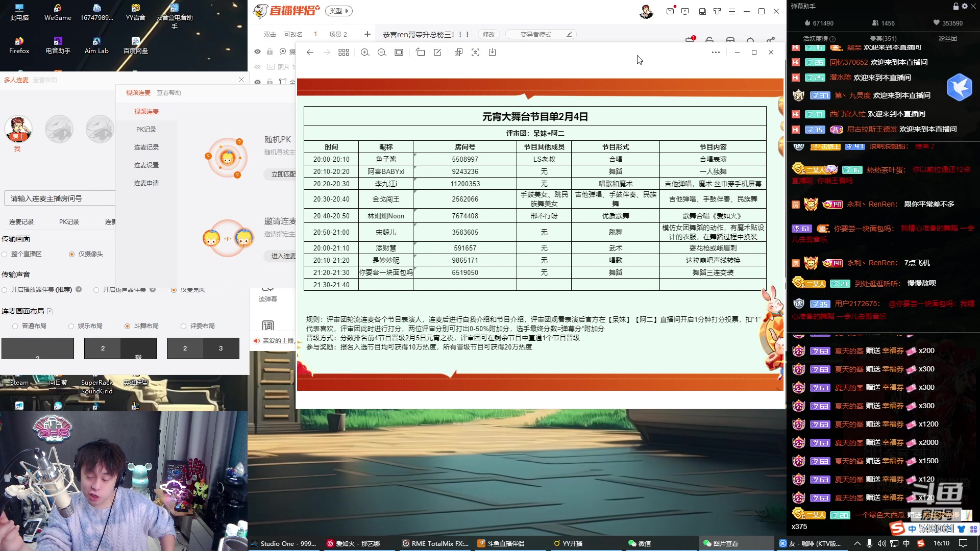Open Aim Lab desktop shortcut
The height and width of the screenshot is (551, 980).
coord(96,45)
